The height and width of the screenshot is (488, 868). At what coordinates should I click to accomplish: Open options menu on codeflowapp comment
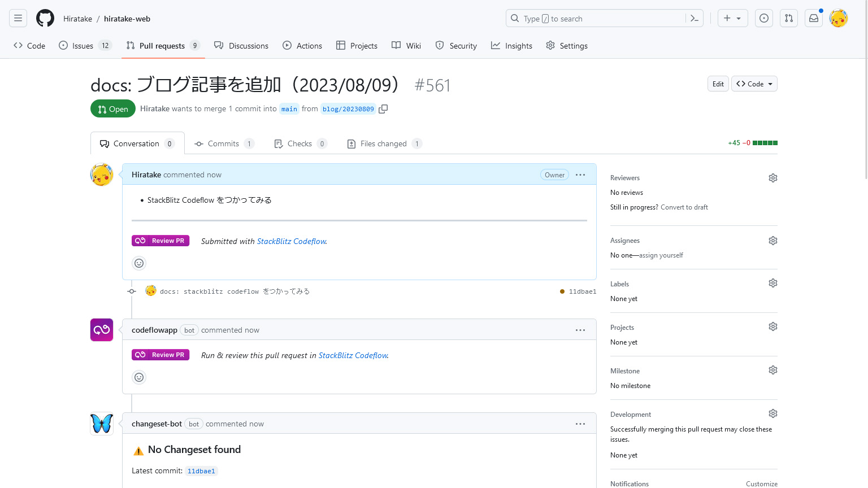pos(580,330)
